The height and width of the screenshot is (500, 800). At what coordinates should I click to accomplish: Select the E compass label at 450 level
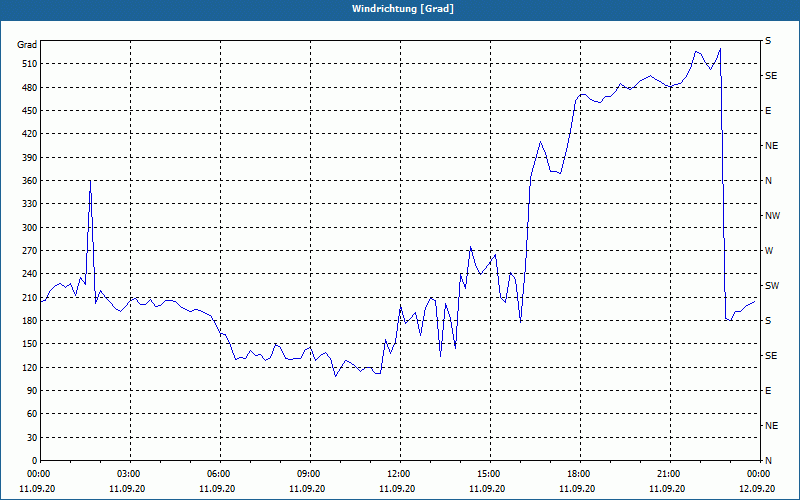point(768,111)
